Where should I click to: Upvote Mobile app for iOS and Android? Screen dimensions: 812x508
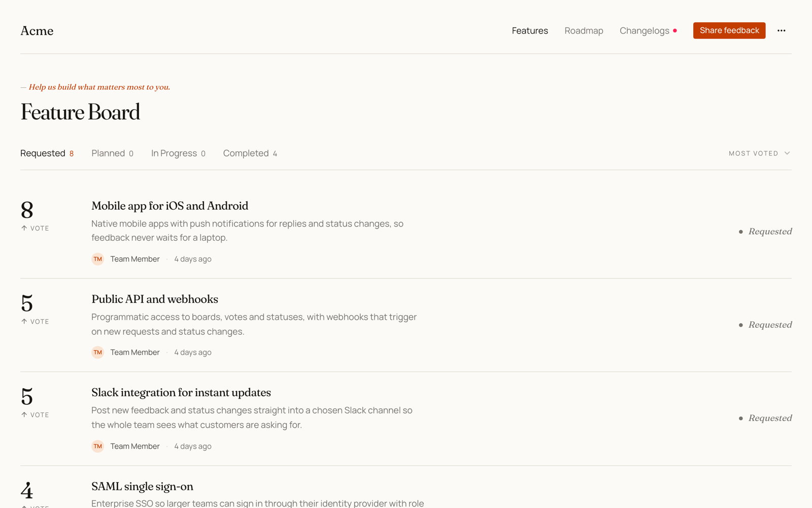click(35, 228)
